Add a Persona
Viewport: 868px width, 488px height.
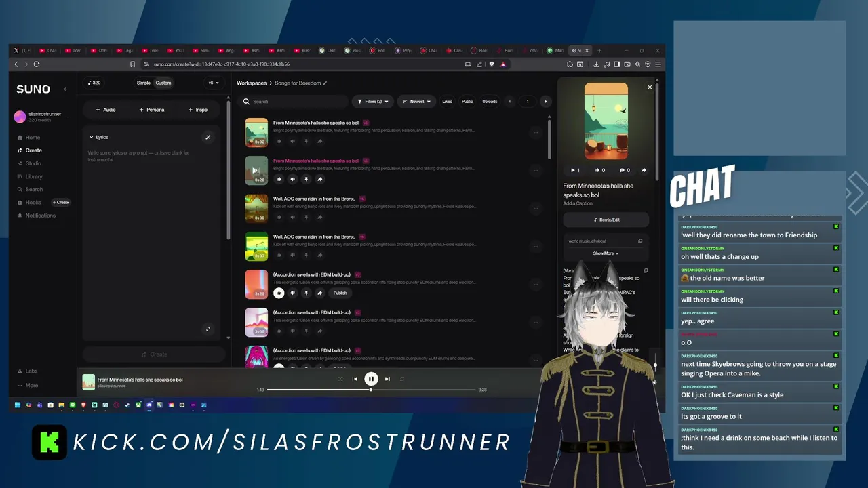152,110
